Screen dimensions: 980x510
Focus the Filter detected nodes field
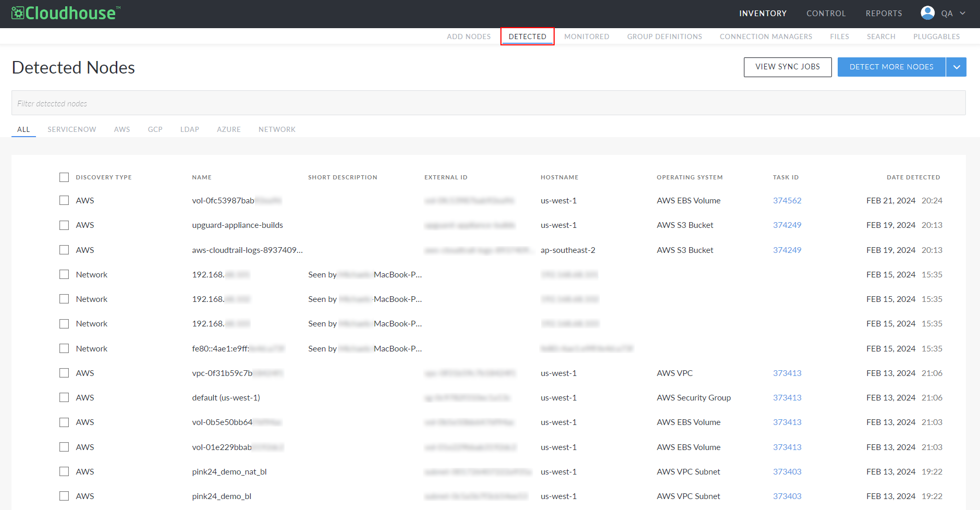point(488,103)
